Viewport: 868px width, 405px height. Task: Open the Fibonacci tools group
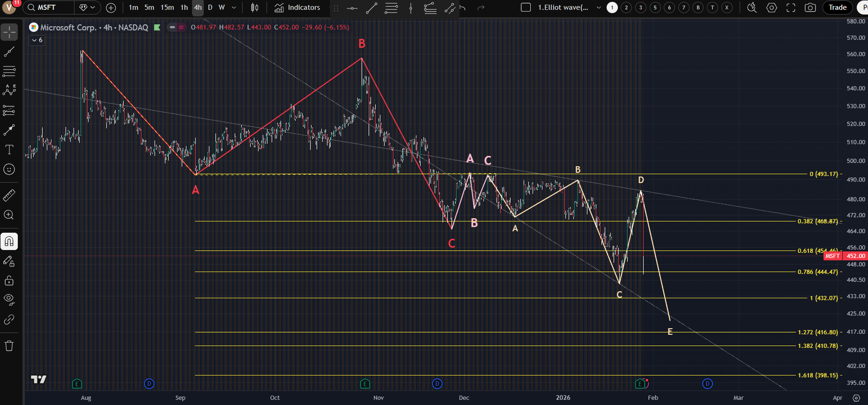click(x=9, y=71)
